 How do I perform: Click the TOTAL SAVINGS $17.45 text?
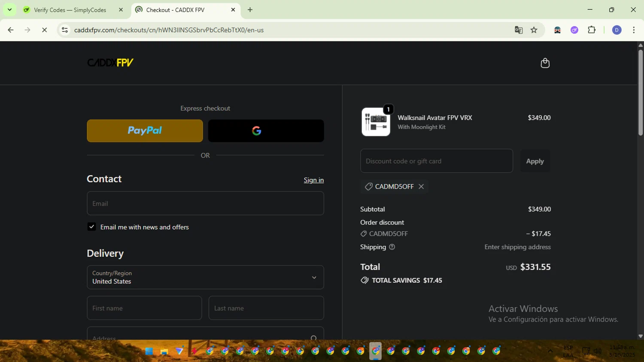pos(407,280)
